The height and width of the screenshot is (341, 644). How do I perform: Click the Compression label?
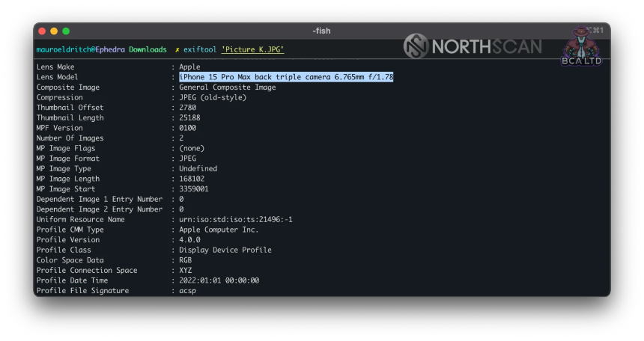point(60,97)
